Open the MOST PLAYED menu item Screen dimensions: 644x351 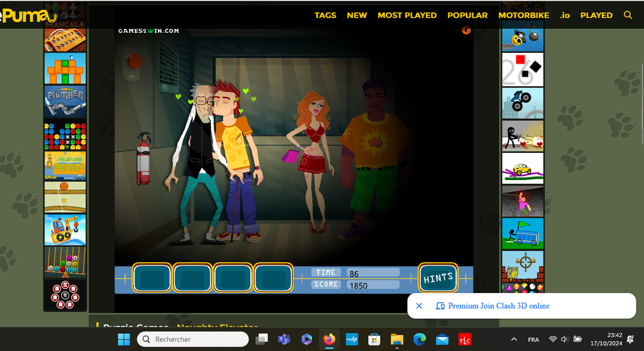407,15
